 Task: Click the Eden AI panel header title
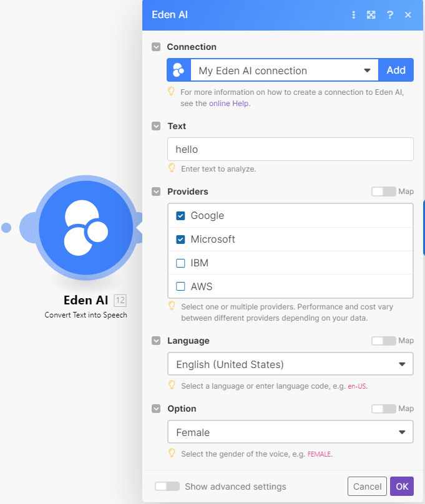coord(170,15)
